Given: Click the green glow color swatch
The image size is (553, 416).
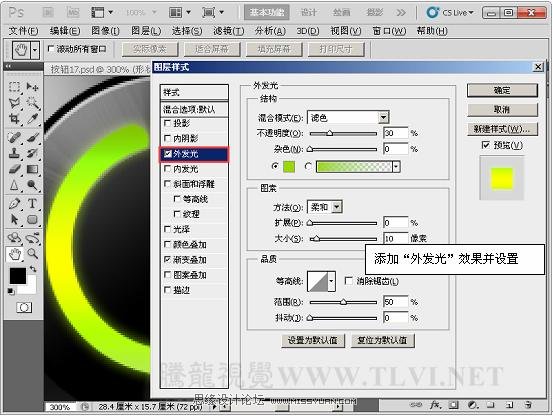Looking at the screenshot, I should pos(289,167).
